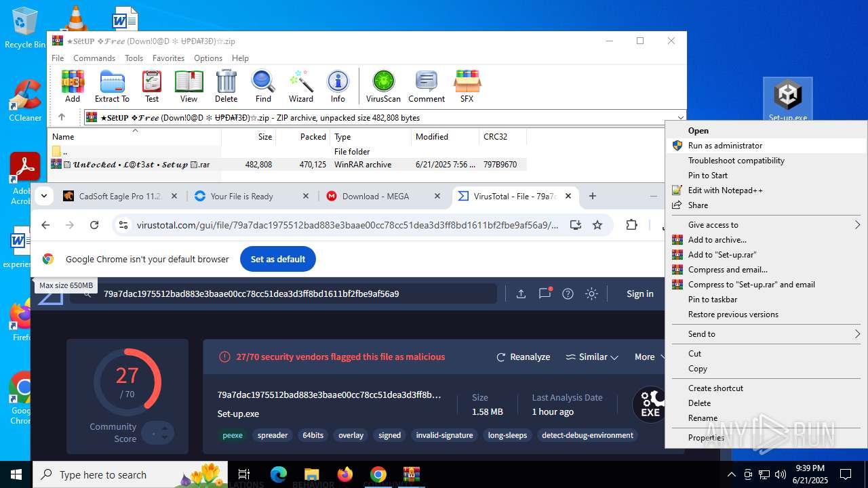Click the VirusTotal hash search field
The width and height of the screenshot is (868, 488).
point(285,293)
